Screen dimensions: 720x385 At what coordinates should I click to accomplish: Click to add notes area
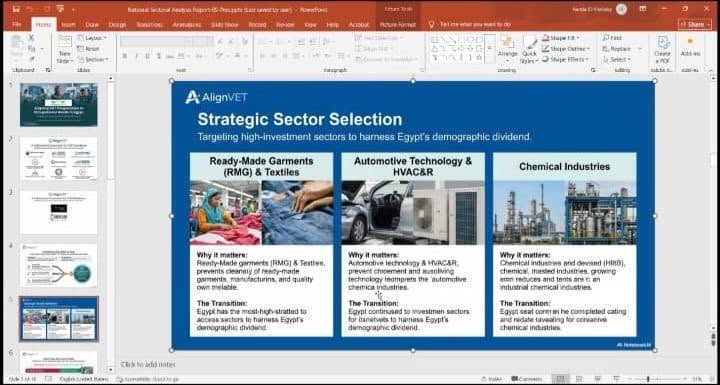point(148,364)
